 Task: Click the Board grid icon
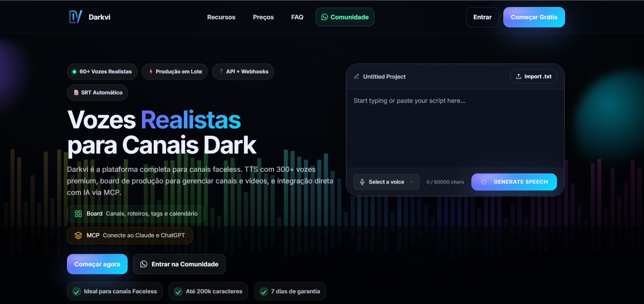[x=78, y=214]
